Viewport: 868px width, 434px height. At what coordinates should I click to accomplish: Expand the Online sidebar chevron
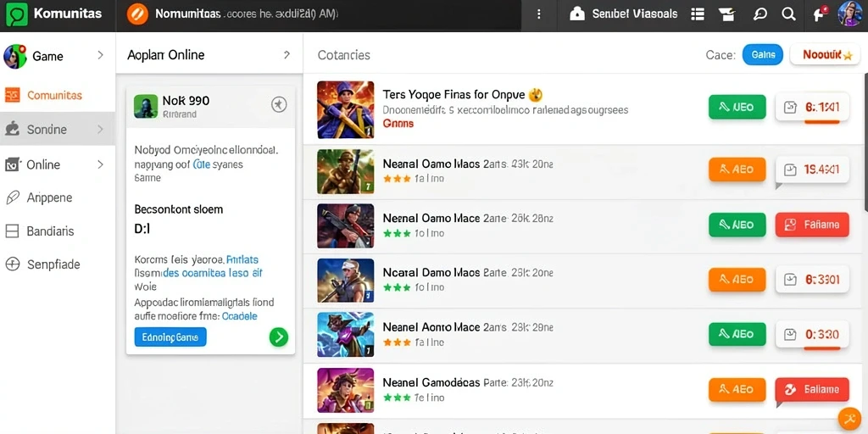pos(100,164)
